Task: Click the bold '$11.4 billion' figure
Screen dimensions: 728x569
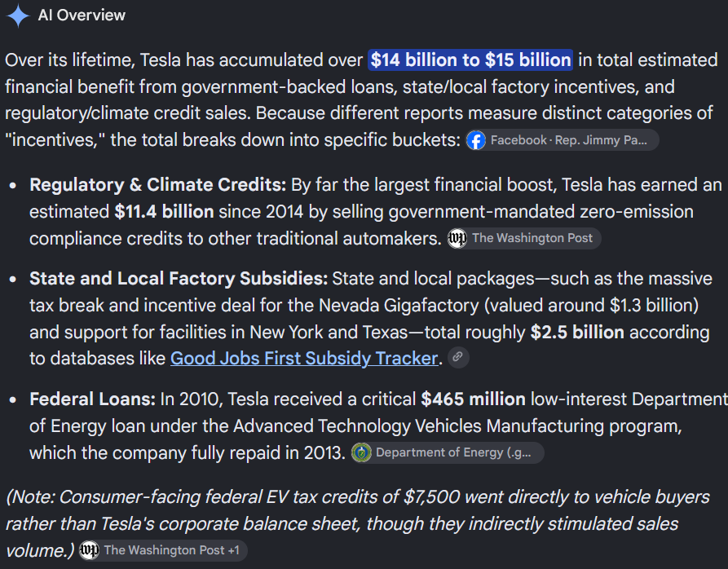Action: coord(165,212)
